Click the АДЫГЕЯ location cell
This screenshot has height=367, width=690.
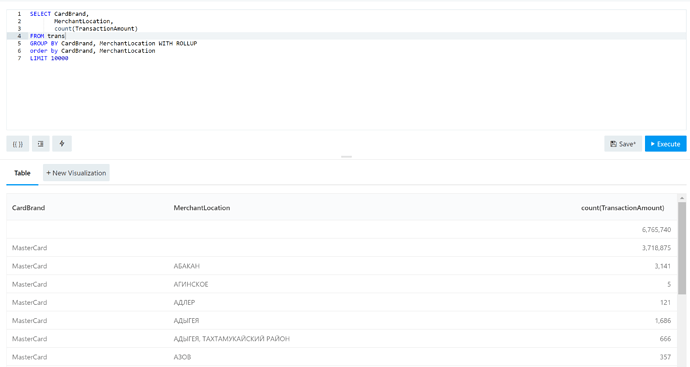click(186, 320)
